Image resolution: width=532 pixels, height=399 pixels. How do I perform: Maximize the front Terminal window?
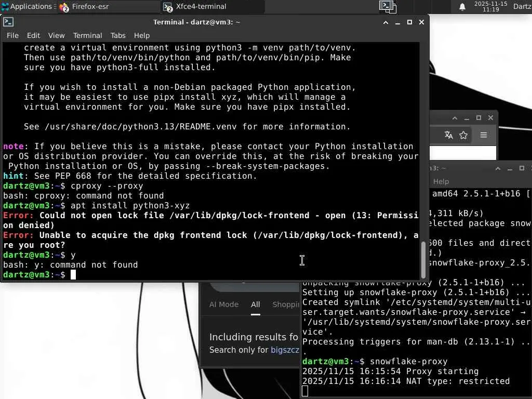pos(409,22)
